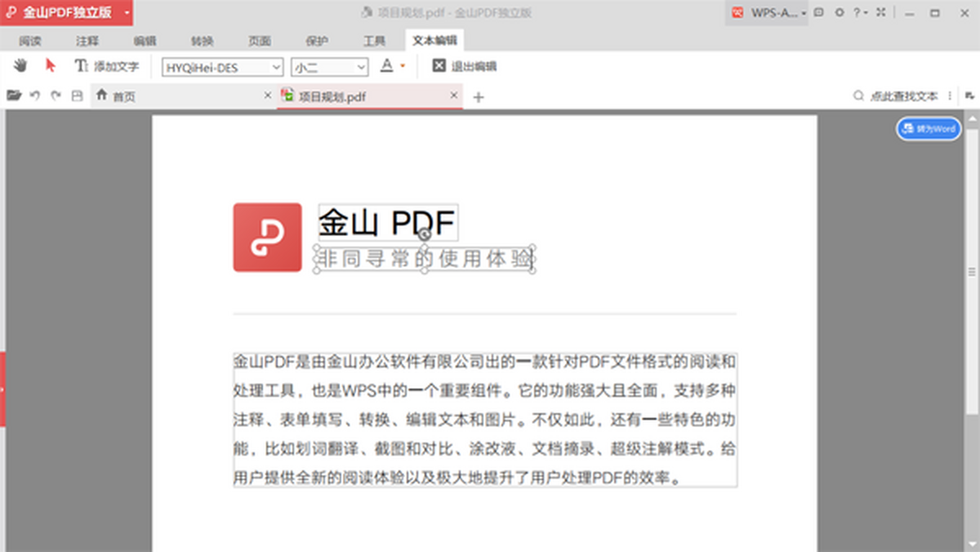Click the 退出编辑 exit editing button
Screen dimensions: 980x552
click(465, 67)
